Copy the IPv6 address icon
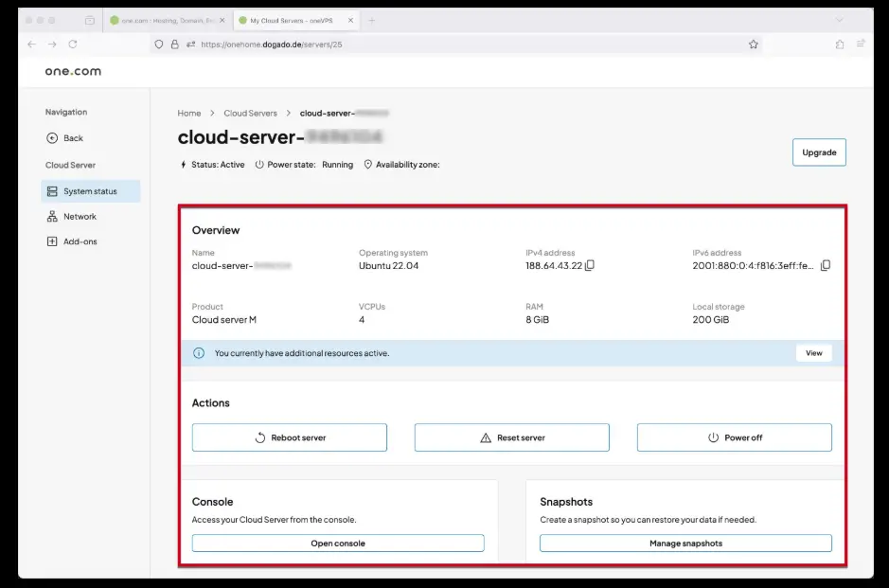This screenshot has width=889, height=588. click(826, 265)
